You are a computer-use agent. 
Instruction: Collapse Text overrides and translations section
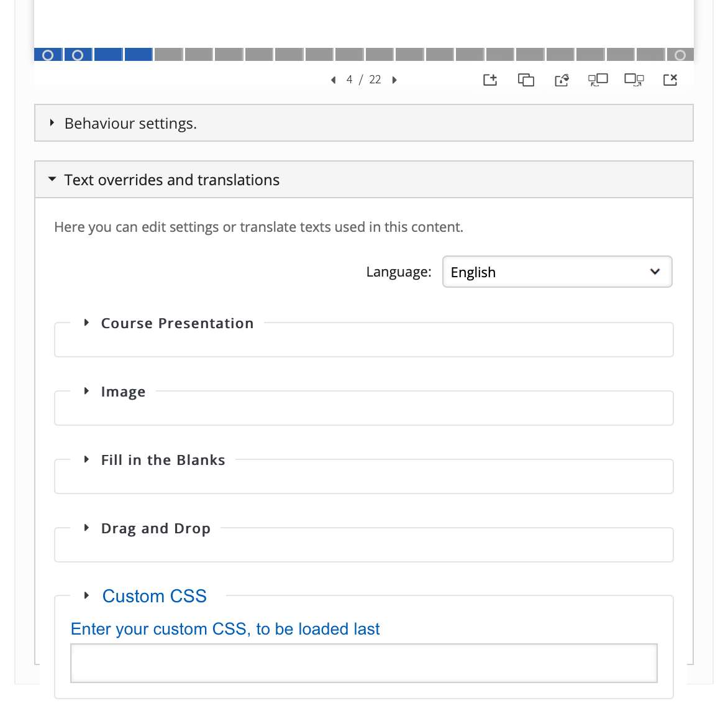coord(364,180)
